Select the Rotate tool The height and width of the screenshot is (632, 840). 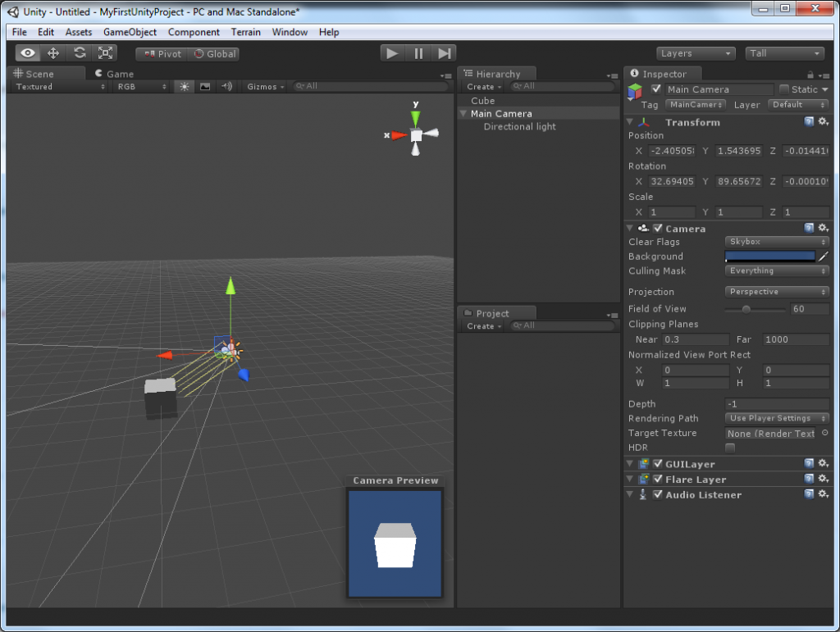(x=80, y=53)
